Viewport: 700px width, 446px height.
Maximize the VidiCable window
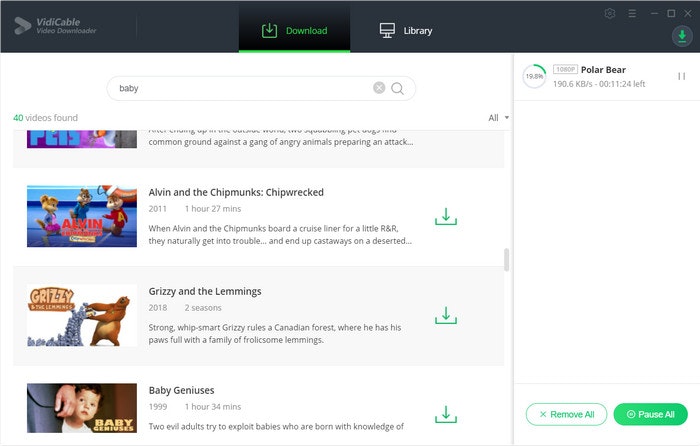(671, 13)
